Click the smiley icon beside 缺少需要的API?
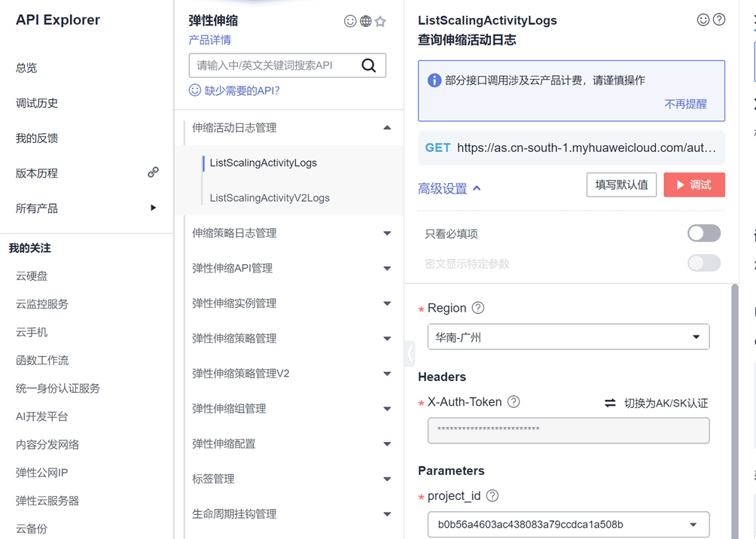 coord(195,90)
